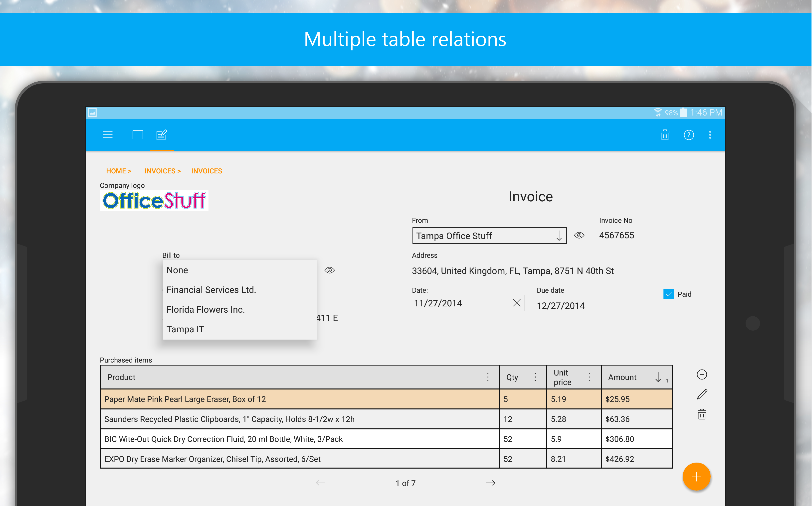Tap the image notification status icon
Viewport: 812px width, 506px height.
coord(92,113)
